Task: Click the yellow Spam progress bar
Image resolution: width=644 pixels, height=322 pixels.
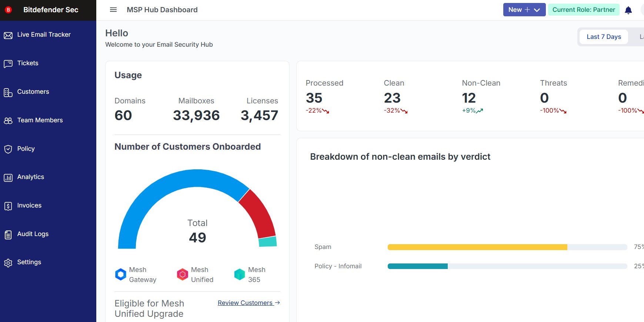Action: (x=477, y=247)
